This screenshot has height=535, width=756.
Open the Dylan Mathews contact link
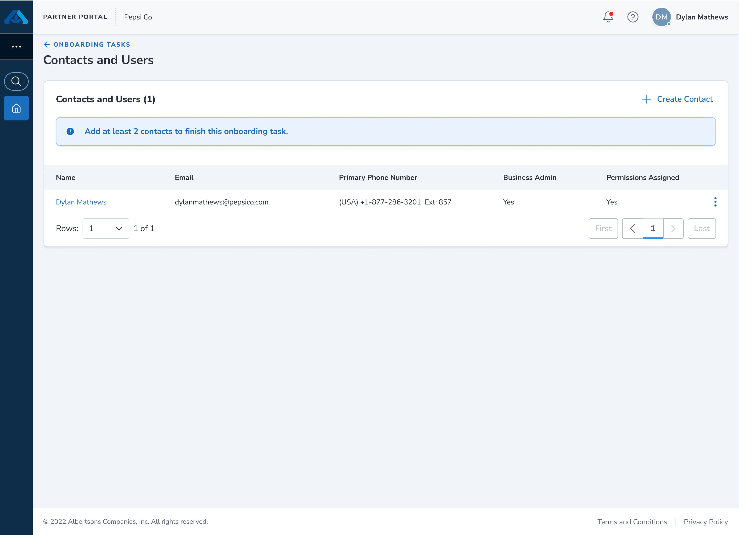coord(81,202)
